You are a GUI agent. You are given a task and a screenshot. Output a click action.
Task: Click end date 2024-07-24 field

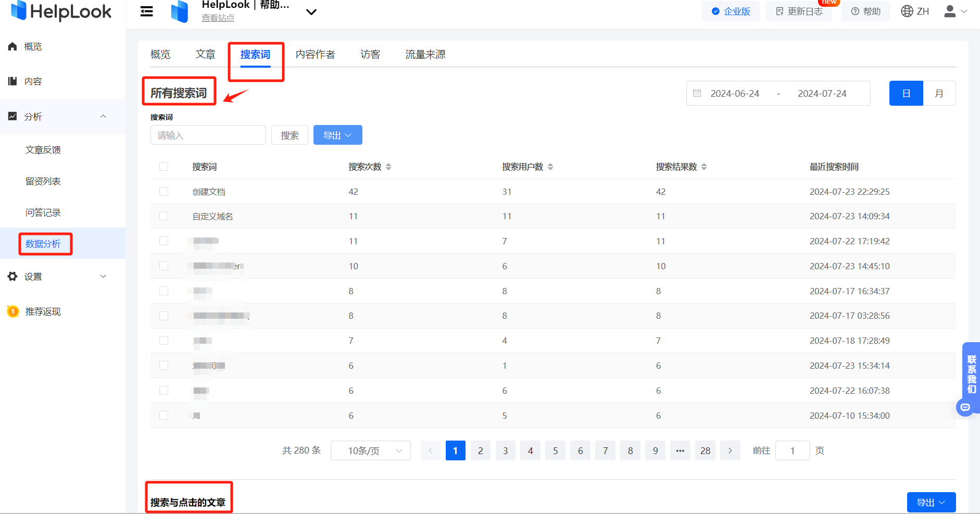click(x=822, y=94)
